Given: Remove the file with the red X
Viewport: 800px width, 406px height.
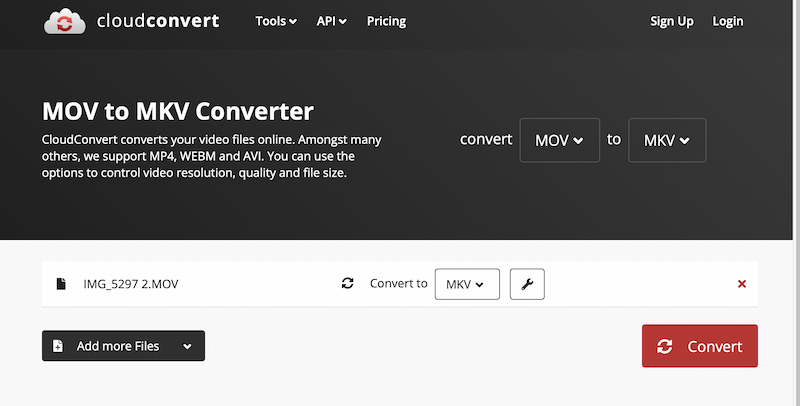Looking at the screenshot, I should [742, 284].
